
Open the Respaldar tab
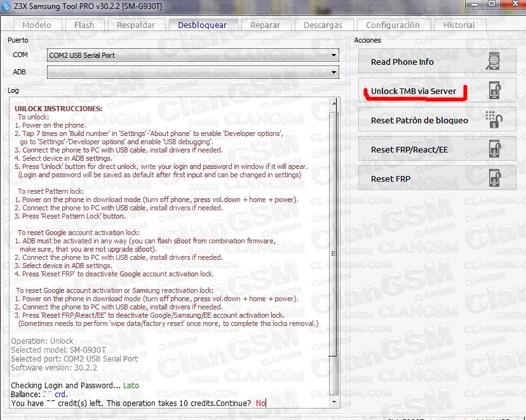click(136, 25)
